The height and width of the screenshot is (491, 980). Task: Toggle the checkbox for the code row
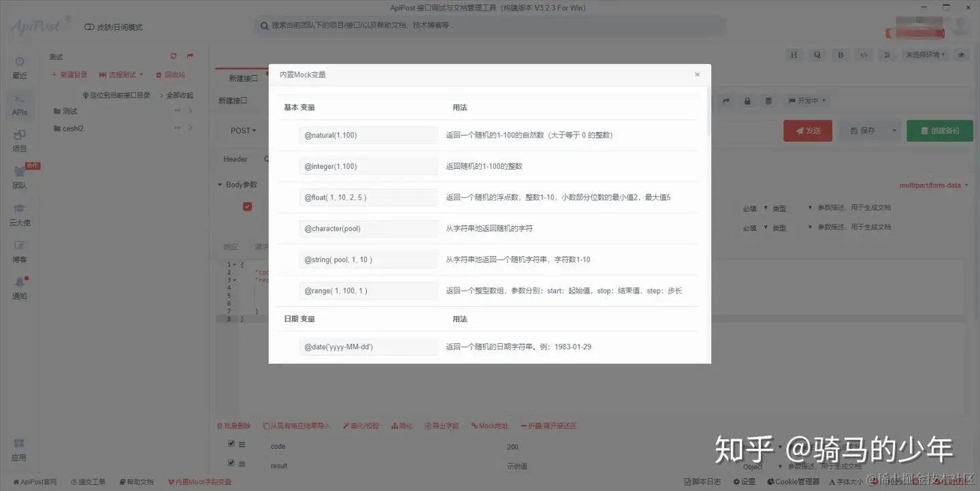[x=231, y=443]
